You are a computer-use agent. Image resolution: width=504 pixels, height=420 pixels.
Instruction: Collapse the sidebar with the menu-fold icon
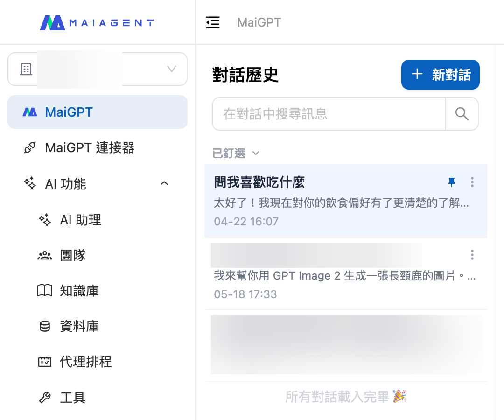pos(213,22)
